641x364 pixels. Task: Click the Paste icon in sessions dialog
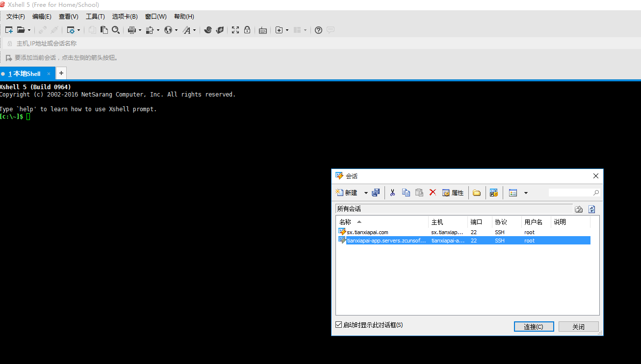tap(419, 193)
